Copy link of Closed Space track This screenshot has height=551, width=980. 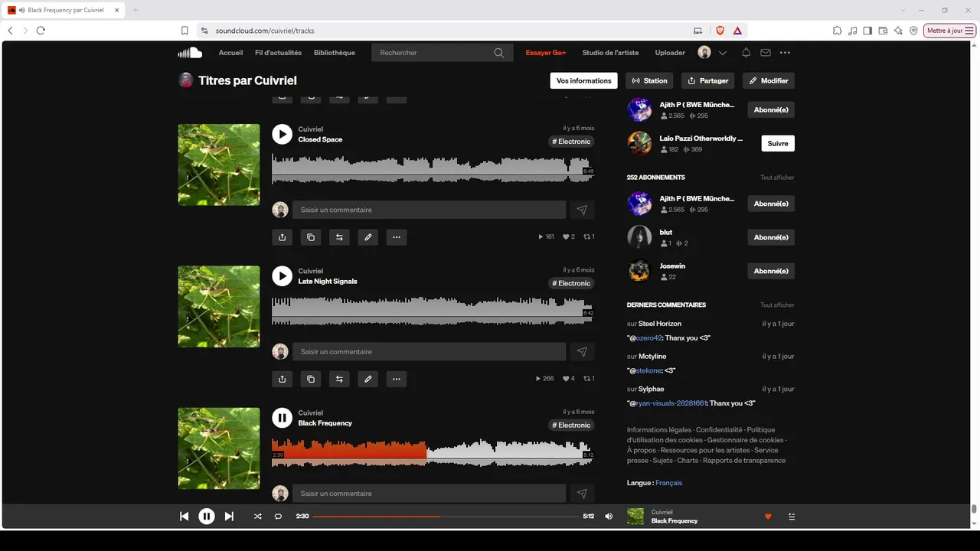coord(311,237)
